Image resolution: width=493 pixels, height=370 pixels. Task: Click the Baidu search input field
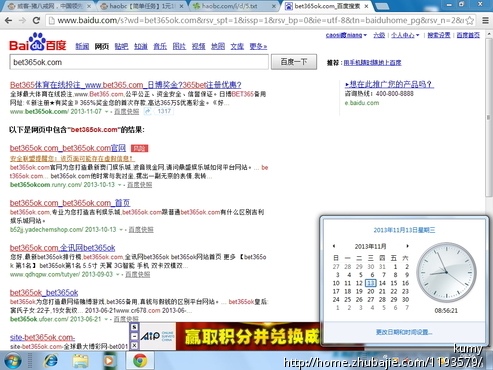139,62
